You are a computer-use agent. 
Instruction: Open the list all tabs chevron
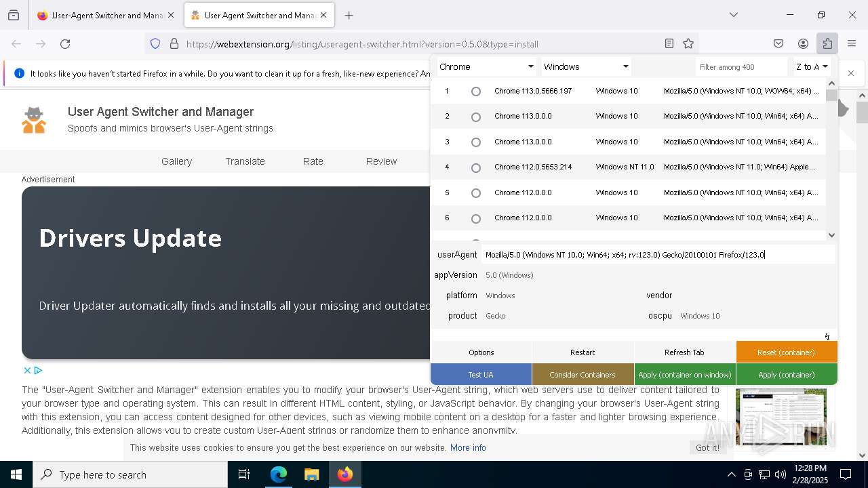click(734, 15)
